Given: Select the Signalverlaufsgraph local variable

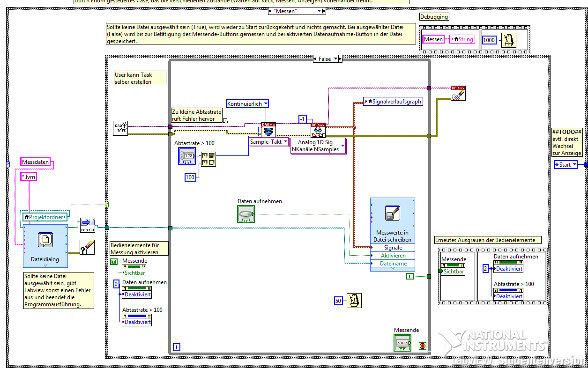Looking at the screenshot, I should (393, 101).
